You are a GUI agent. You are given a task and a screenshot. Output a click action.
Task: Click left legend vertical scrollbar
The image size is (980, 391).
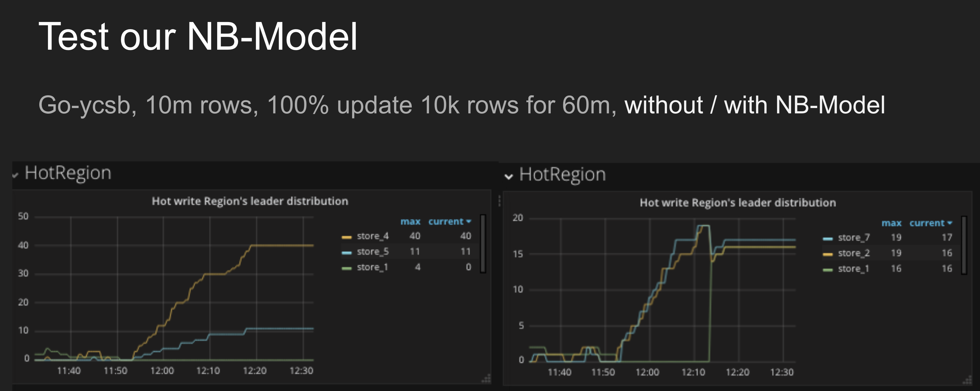pos(483,243)
